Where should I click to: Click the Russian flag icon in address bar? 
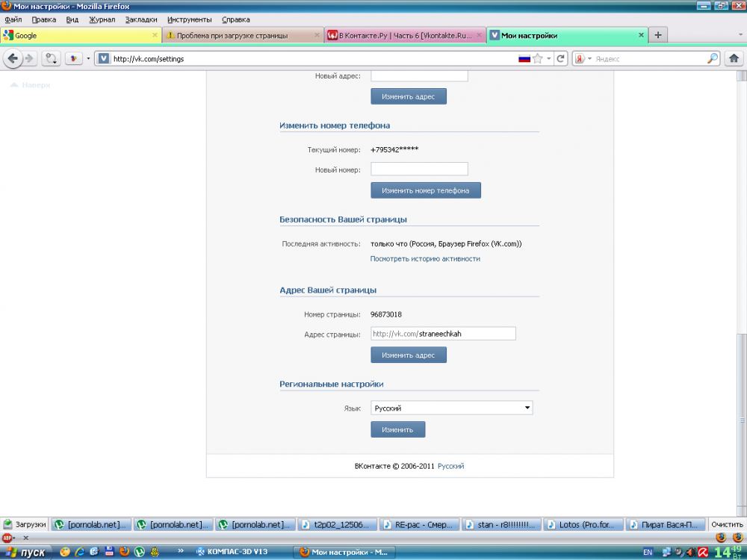tap(524, 58)
